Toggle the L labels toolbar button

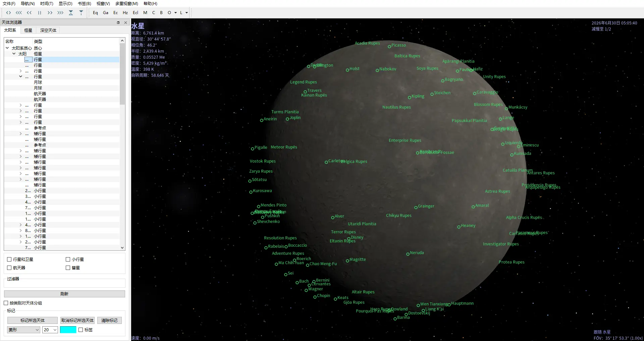tap(181, 13)
